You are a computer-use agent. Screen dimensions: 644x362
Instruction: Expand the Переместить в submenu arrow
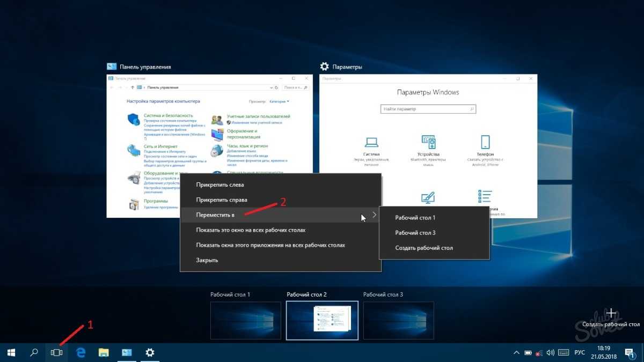click(374, 215)
